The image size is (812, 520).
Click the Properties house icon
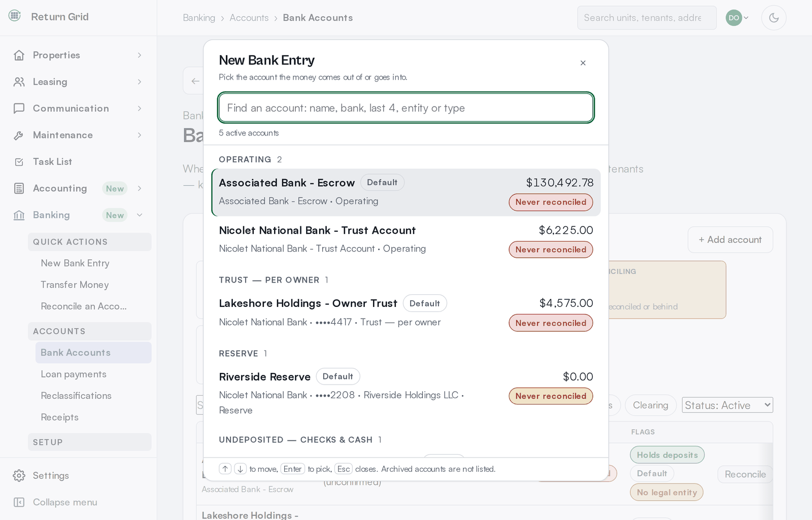[19, 55]
